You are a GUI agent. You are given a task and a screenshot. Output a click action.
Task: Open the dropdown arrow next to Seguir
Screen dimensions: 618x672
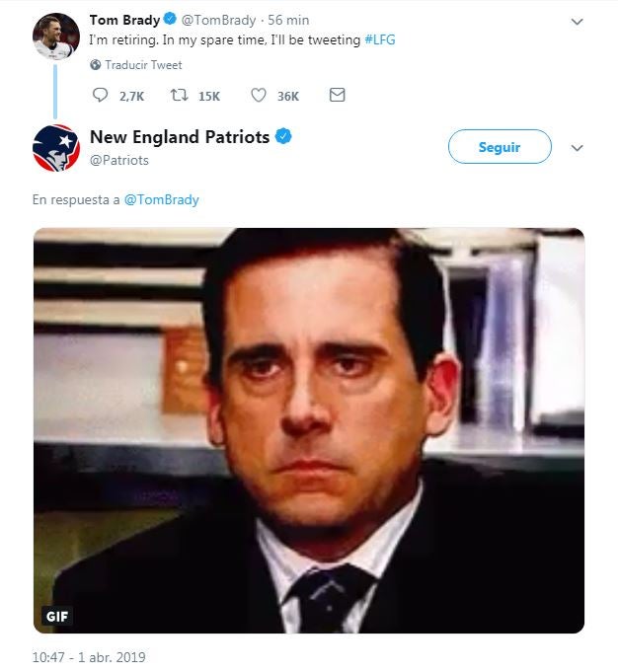click(578, 147)
